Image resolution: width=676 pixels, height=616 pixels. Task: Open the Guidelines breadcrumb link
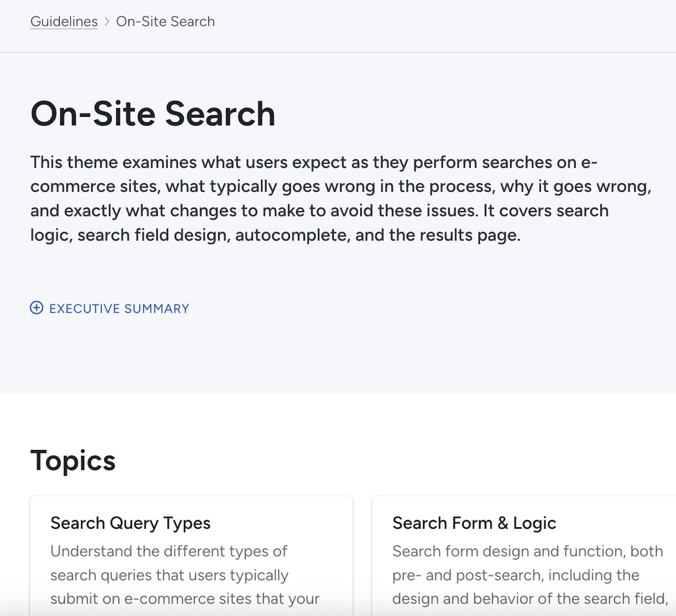(x=64, y=22)
